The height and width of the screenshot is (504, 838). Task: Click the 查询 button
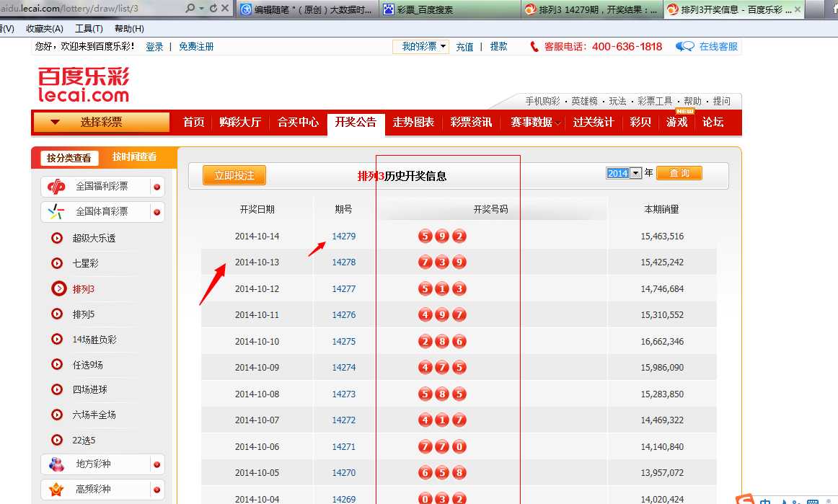[679, 173]
